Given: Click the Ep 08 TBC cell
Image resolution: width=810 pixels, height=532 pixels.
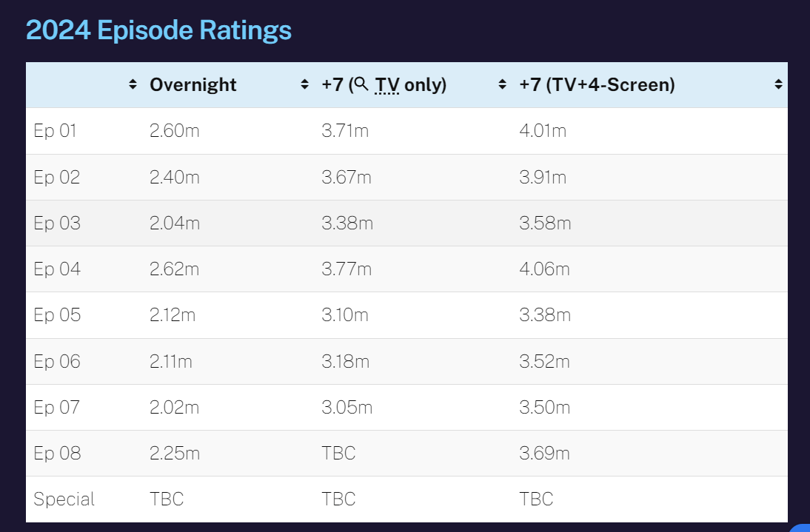Looking at the screenshot, I should [x=338, y=453].
